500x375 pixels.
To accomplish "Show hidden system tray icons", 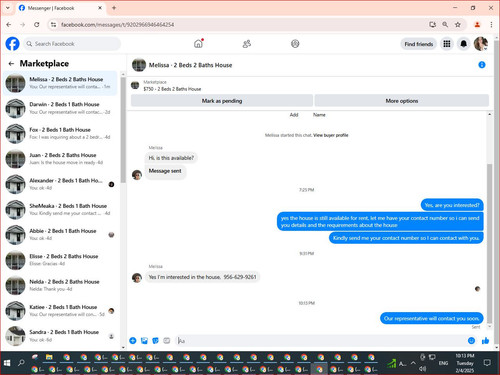I will tap(413, 363).
